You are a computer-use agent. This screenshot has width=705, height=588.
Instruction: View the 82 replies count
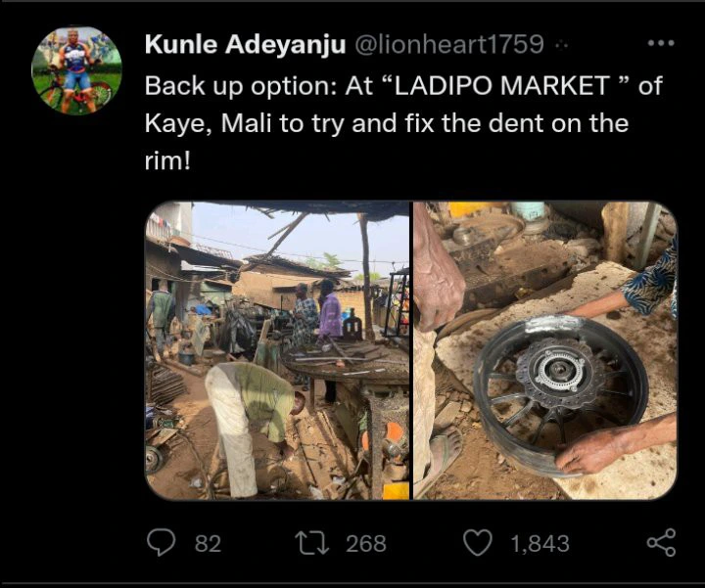pos(208,543)
